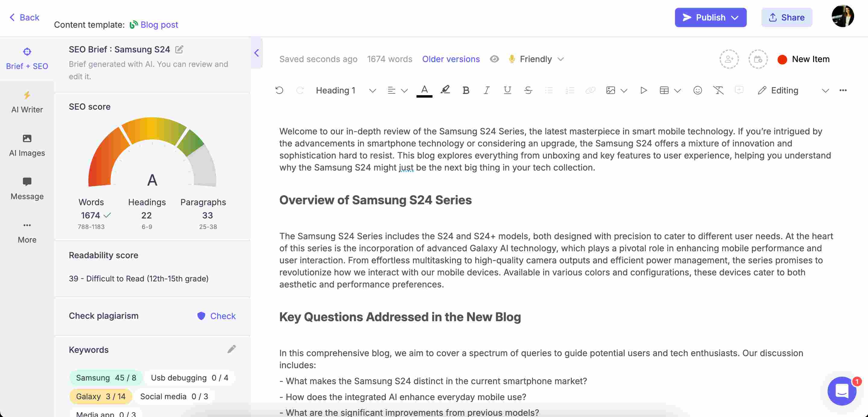868x417 pixels.
Task: Click the schedule date icon
Action: point(758,59)
